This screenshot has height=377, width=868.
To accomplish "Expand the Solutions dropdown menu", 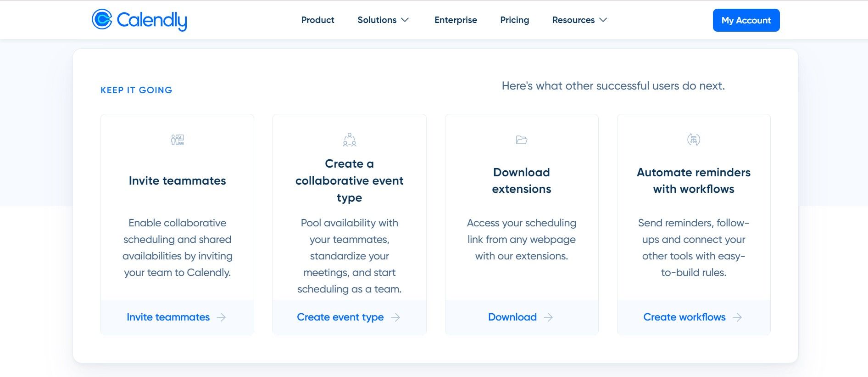I will click(x=383, y=20).
